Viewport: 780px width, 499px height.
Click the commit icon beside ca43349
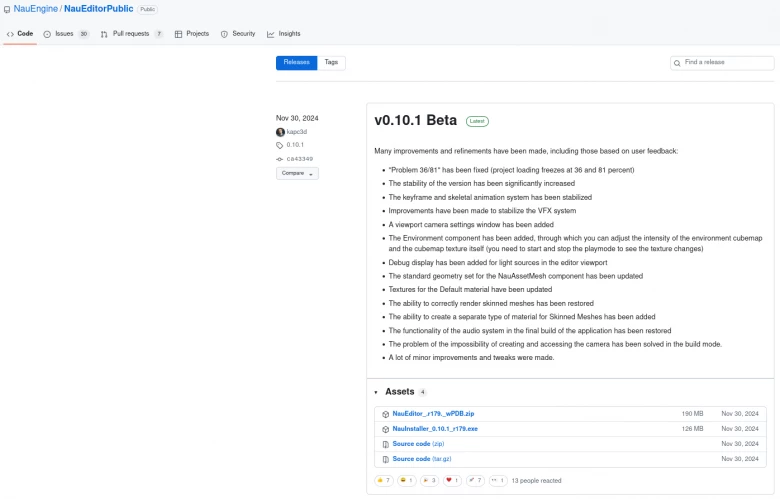pos(280,159)
